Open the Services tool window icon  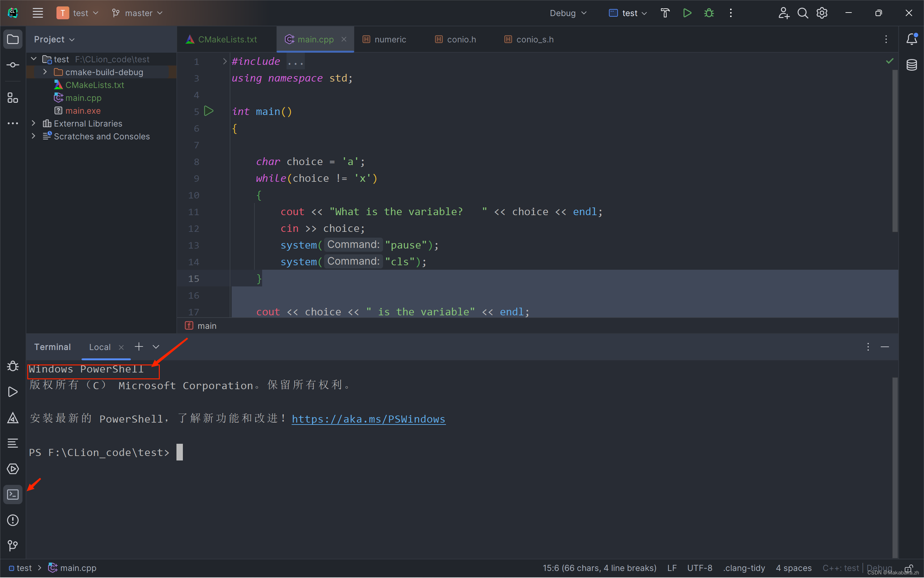pos(13,469)
